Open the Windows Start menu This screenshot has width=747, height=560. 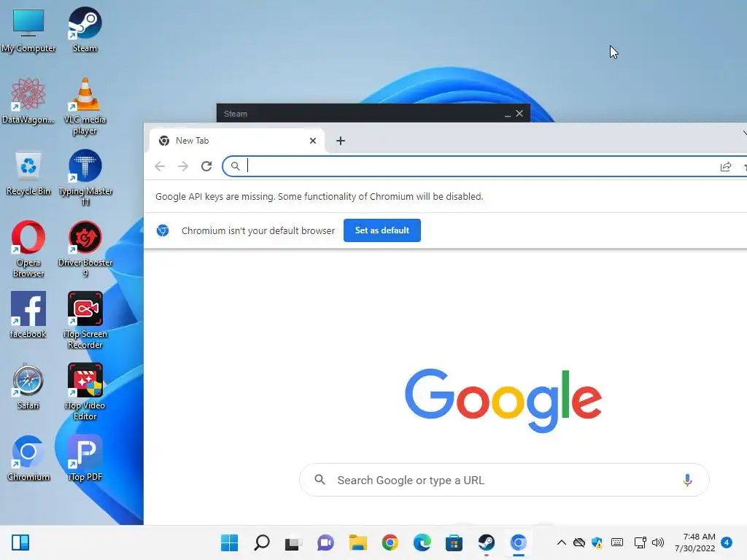tap(230, 542)
